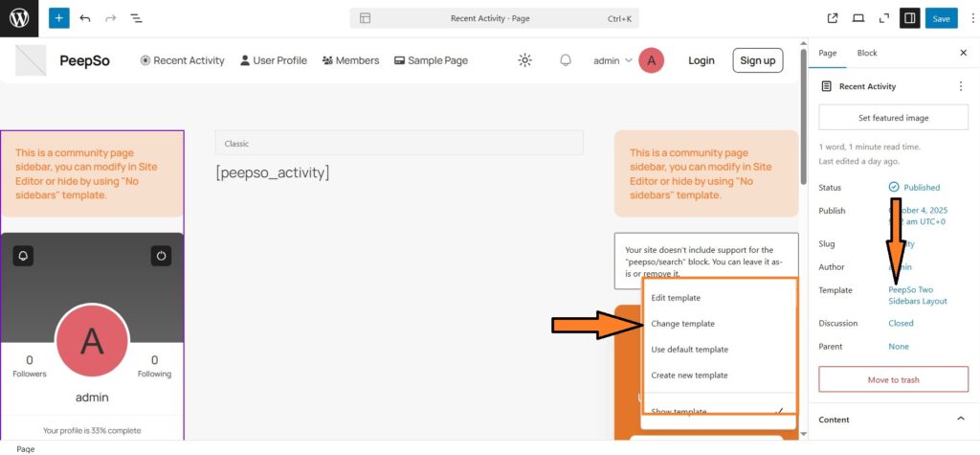The height and width of the screenshot is (455, 980).
Task: Open the Document Overview list icon
Action: click(136, 18)
